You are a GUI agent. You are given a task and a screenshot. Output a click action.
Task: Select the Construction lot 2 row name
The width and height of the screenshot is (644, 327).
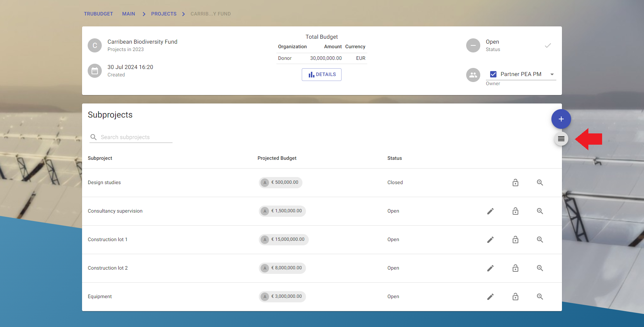coord(108,268)
